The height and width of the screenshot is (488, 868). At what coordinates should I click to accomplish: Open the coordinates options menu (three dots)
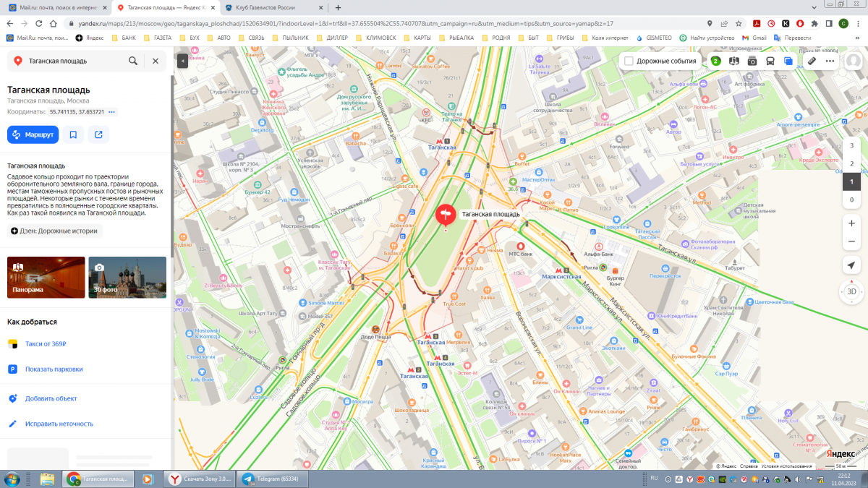coord(112,112)
